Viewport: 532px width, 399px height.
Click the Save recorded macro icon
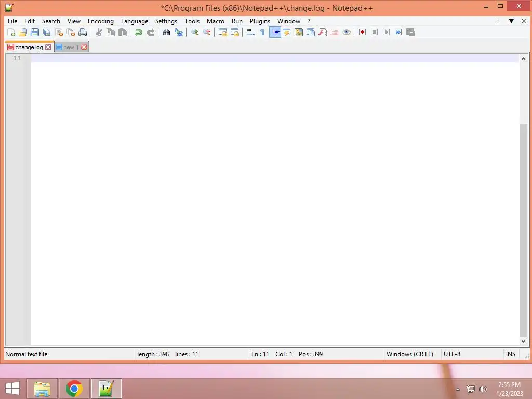coord(410,32)
